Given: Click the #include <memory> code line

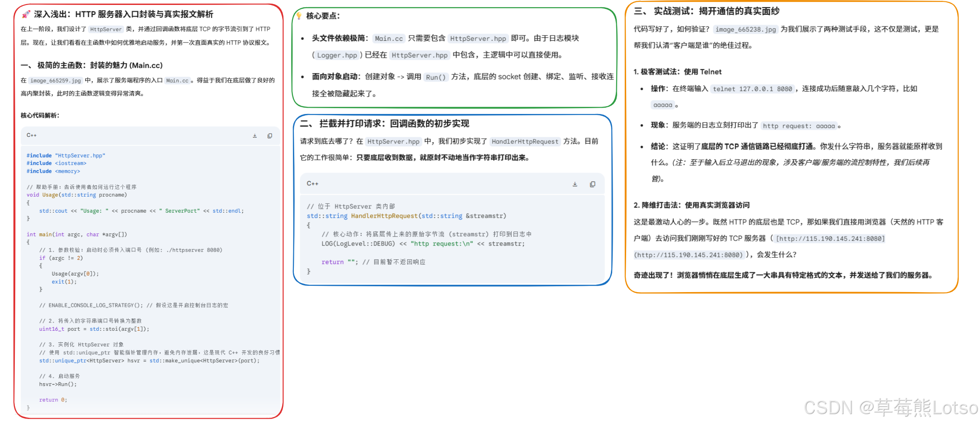Looking at the screenshot, I should pyautogui.click(x=53, y=171).
